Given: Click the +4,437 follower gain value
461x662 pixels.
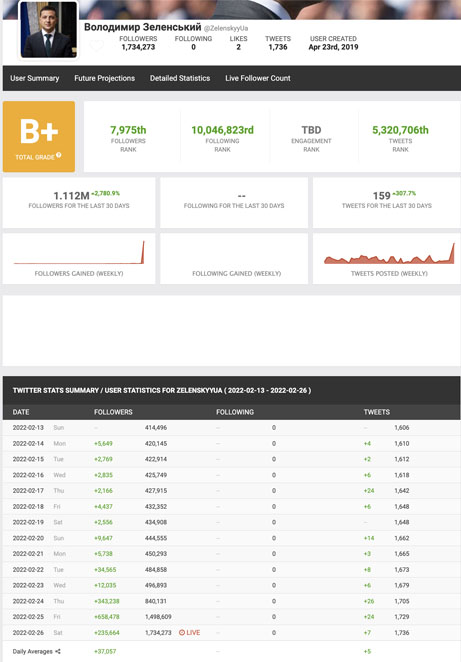Looking at the screenshot, I should click(x=103, y=507).
